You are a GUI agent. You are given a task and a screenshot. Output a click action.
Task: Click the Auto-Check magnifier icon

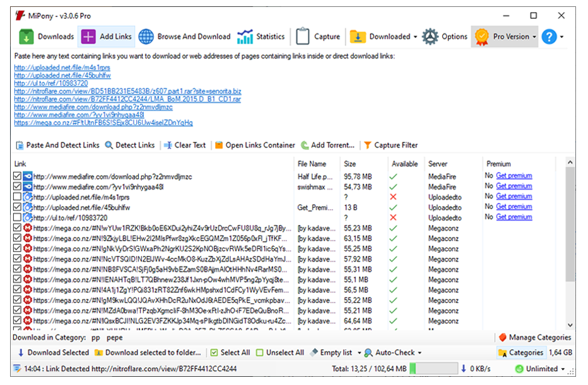pyautogui.click(x=368, y=352)
